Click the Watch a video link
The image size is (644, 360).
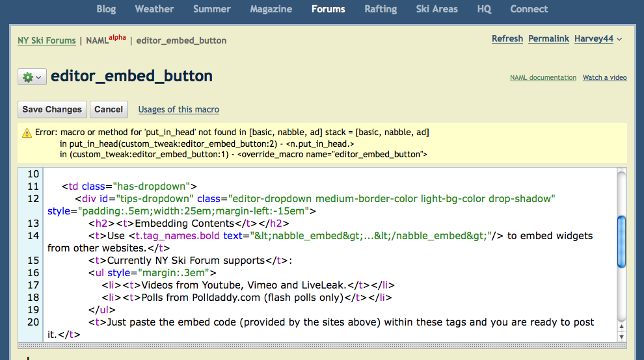(604, 77)
